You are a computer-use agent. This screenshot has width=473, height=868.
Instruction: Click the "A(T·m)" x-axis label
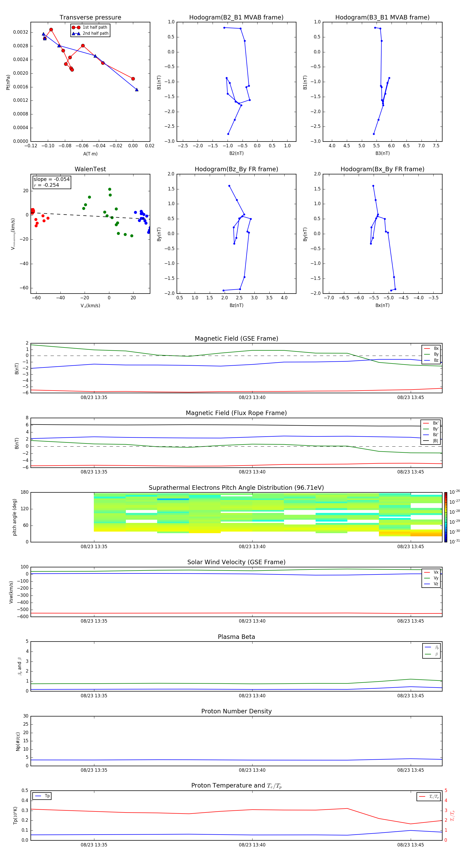[90, 154]
